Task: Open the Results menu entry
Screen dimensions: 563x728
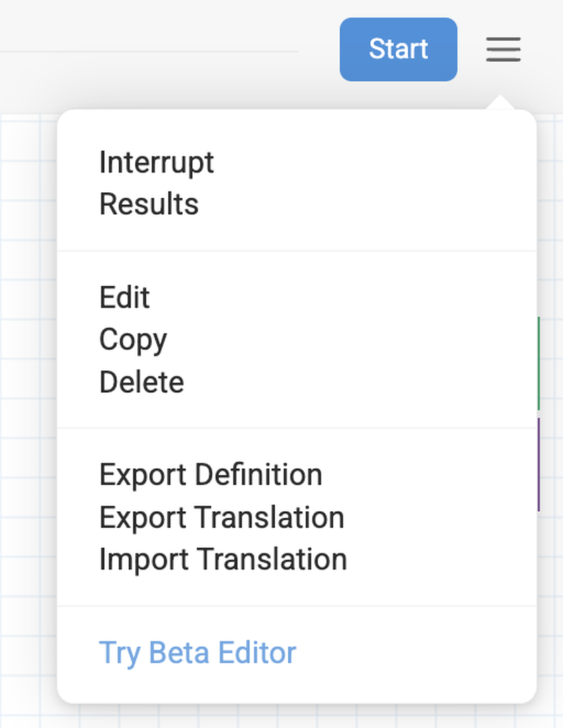Action: (x=148, y=205)
